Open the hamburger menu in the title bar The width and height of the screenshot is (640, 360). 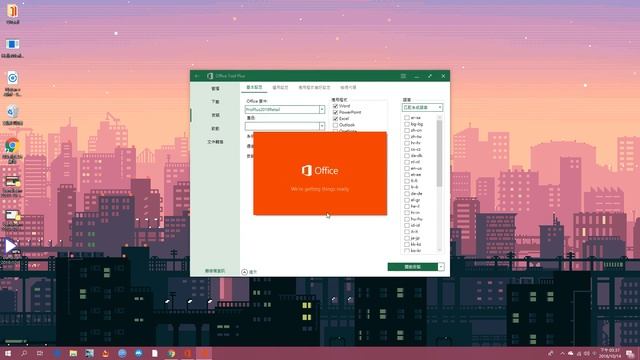pos(403,76)
